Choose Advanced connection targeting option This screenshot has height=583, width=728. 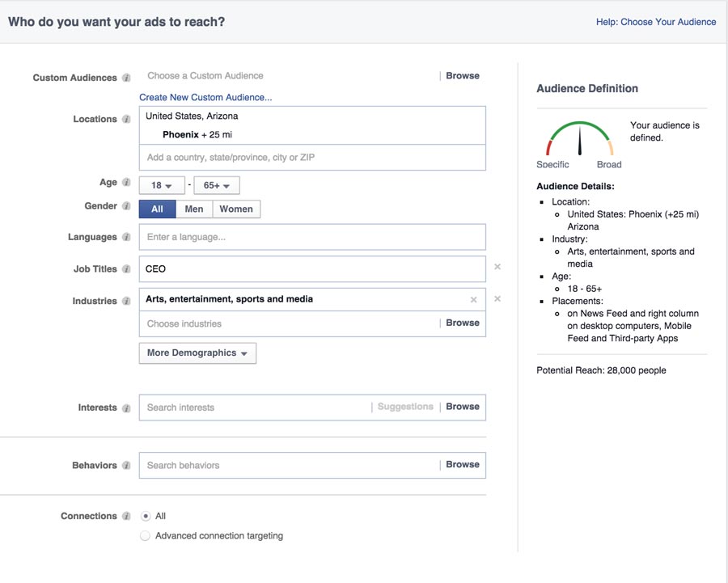pyautogui.click(x=146, y=535)
